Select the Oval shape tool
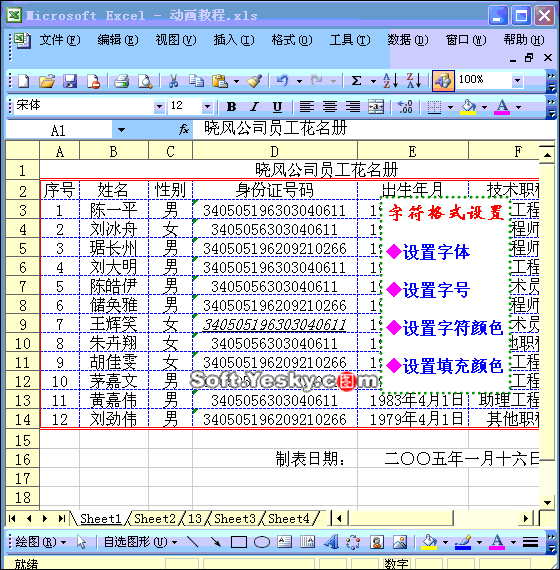This screenshot has width=560, height=570. [261, 542]
